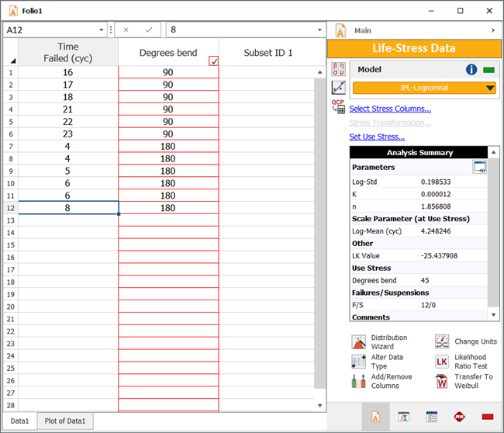Toggle the Degrees bend column checkbox
Image resolution: width=504 pixels, height=433 pixels.
[x=213, y=61]
